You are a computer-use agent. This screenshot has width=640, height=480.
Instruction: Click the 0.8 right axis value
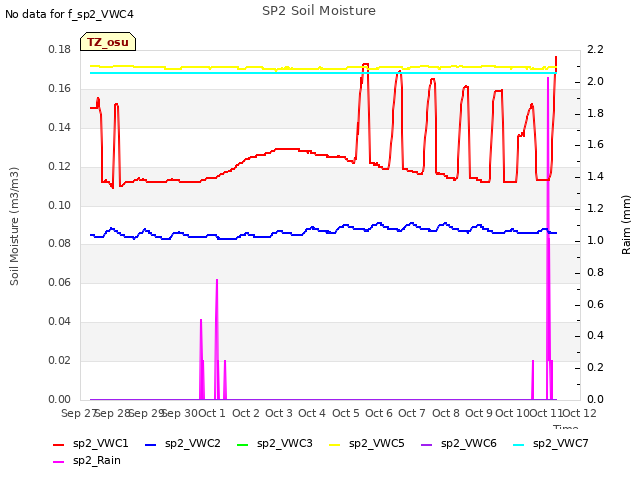pos(595,272)
